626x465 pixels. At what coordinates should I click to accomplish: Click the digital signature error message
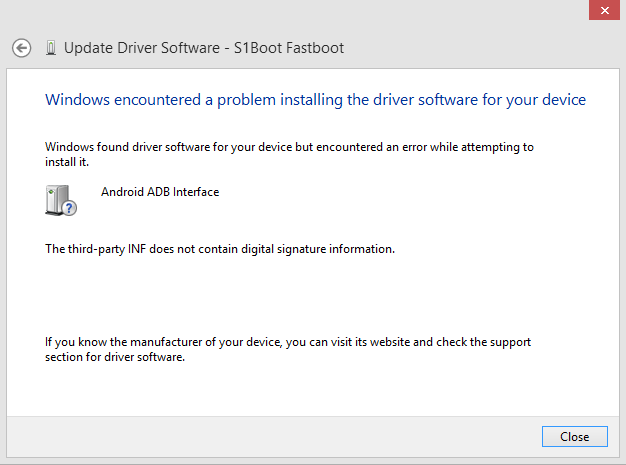coord(220,249)
